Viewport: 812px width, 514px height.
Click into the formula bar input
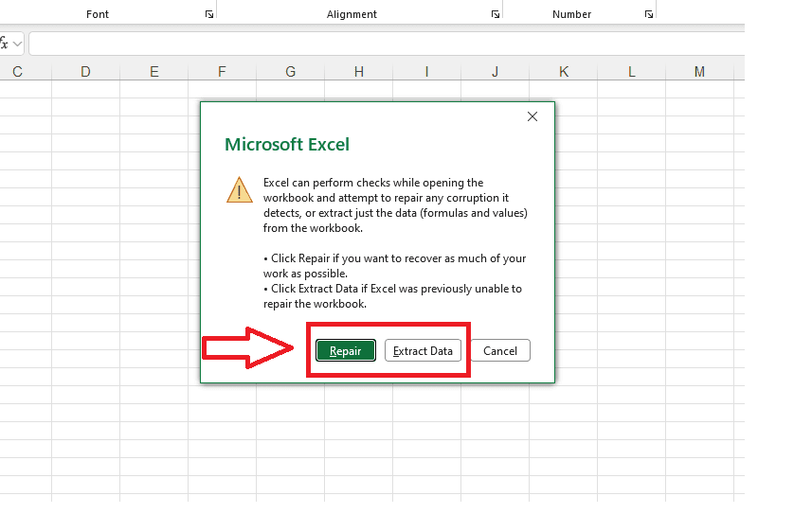tap(387, 44)
